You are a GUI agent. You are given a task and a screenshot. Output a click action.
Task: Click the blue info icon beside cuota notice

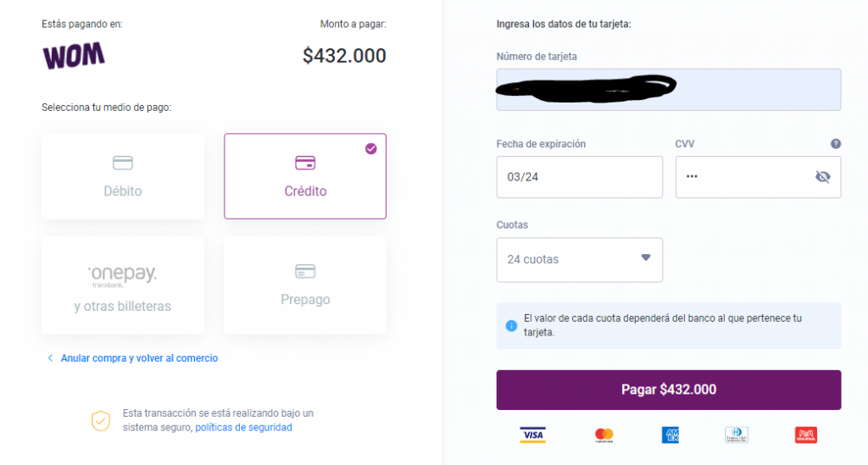(x=511, y=325)
